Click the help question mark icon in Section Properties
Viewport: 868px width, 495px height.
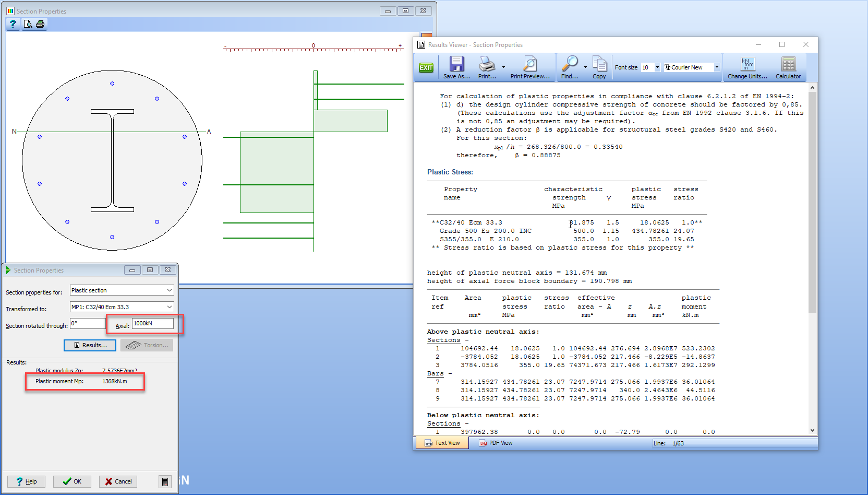click(x=13, y=24)
